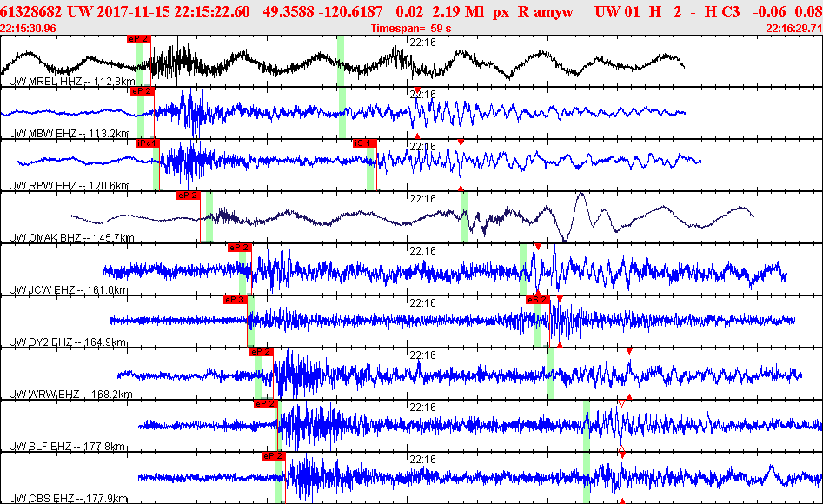Click the Timespan 59 s header text

tap(411, 29)
